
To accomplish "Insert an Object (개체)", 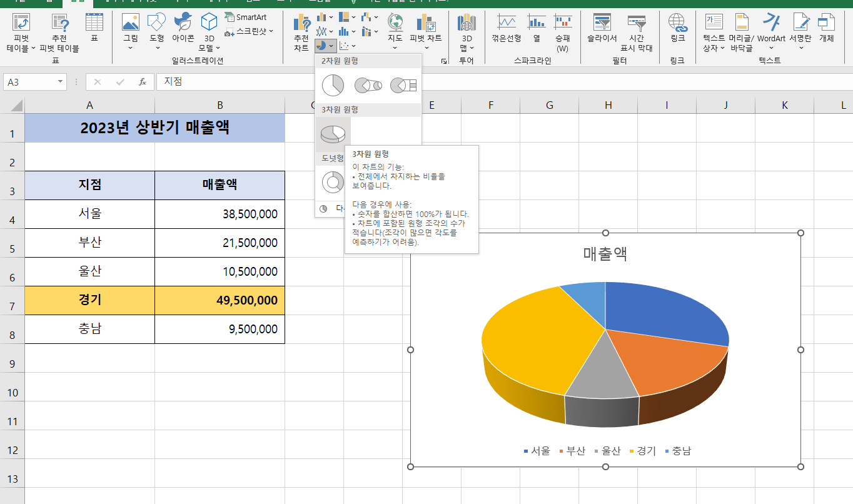I will pyautogui.click(x=827, y=28).
